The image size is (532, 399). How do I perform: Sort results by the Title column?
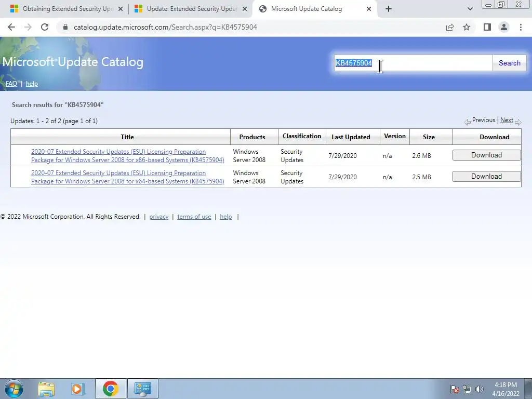click(x=127, y=137)
